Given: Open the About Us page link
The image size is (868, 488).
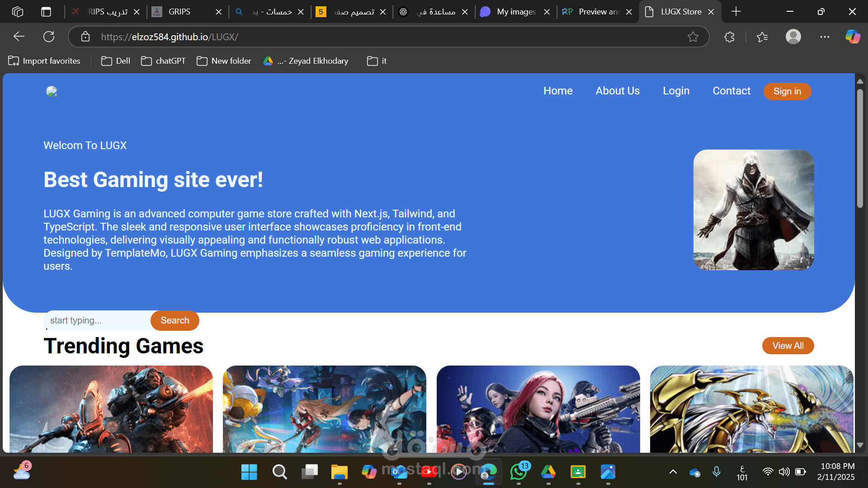Looking at the screenshot, I should [618, 91].
